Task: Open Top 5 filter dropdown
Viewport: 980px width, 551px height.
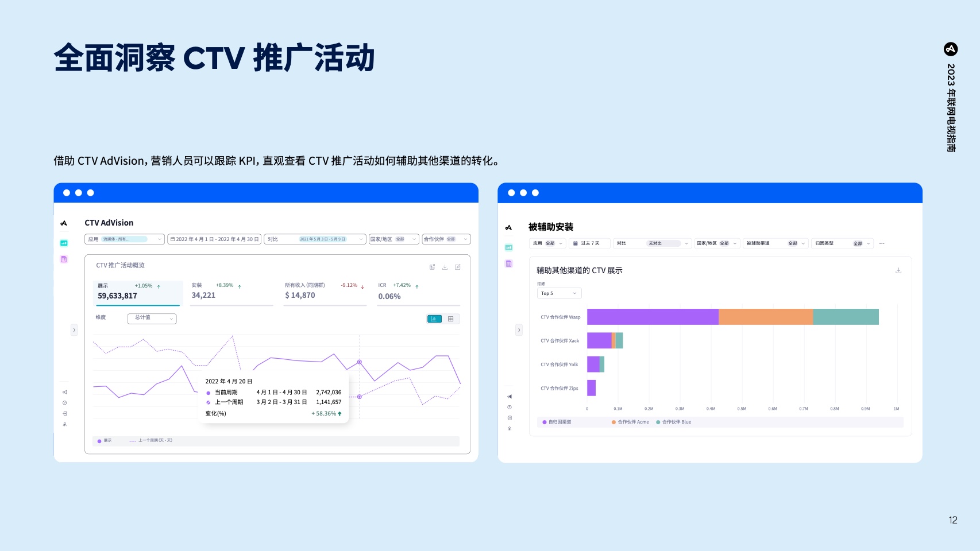Action: pyautogui.click(x=559, y=293)
